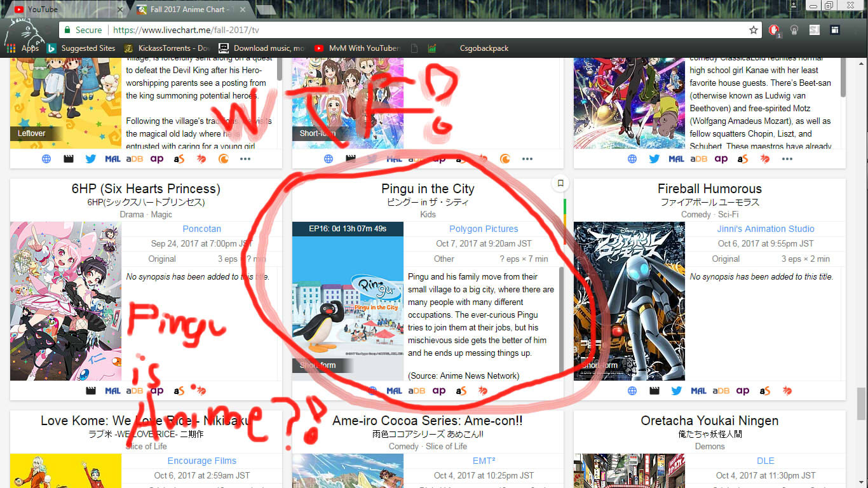Click the red extension icon in Chrome's toolbar
868x488 pixels.
tap(773, 30)
